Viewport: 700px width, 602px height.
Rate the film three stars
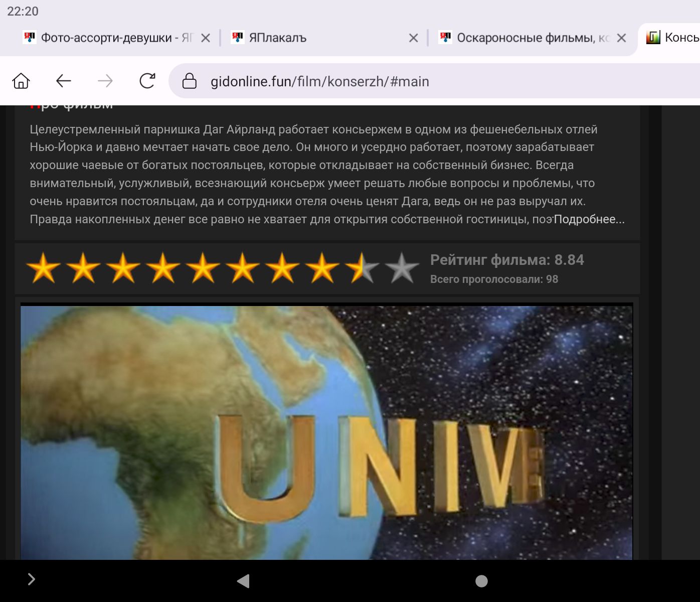coord(123,268)
